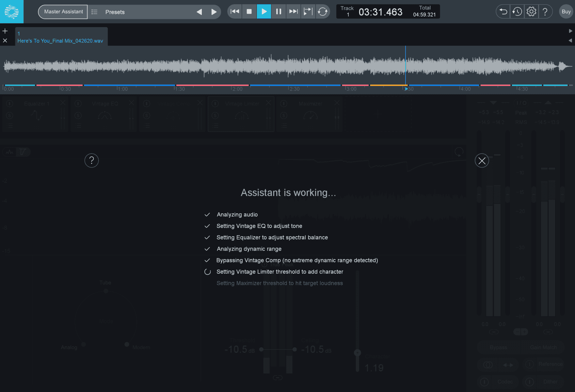Click the Buy button
Image resolution: width=575 pixels, height=392 pixels.
click(x=566, y=12)
